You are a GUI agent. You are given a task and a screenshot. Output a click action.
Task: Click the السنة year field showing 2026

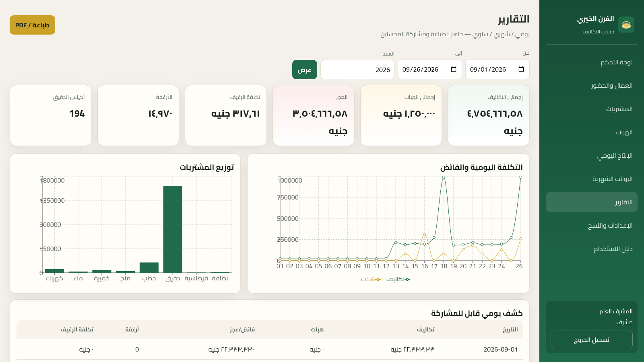pos(357,70)
